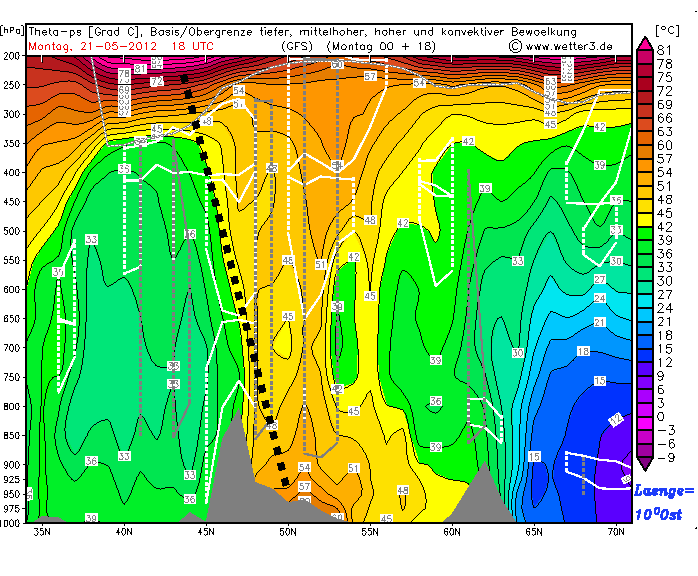
Task: Click the gray Alps terrain peak near 47N
Action: pos(236,420)
